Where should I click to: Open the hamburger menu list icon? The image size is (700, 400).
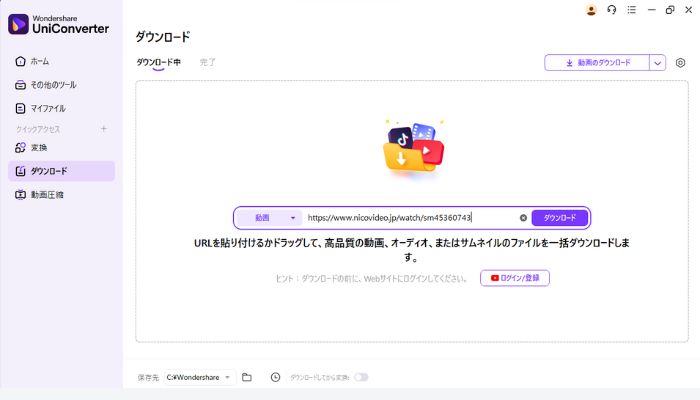[x=631, y=10]
